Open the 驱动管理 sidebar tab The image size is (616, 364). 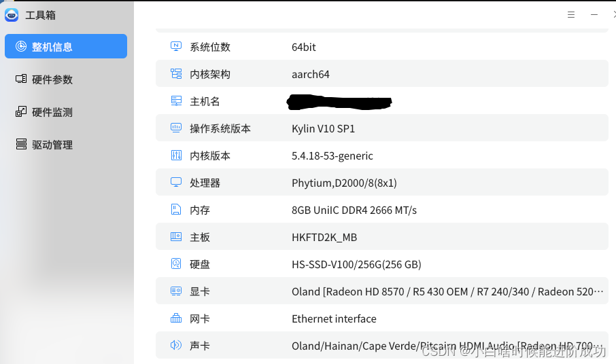pyautogui.click(x=66, y=145)
